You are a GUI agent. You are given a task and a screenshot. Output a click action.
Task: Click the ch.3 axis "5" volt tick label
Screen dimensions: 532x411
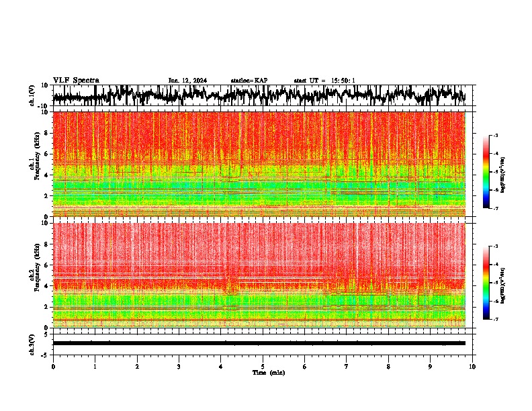46,334
